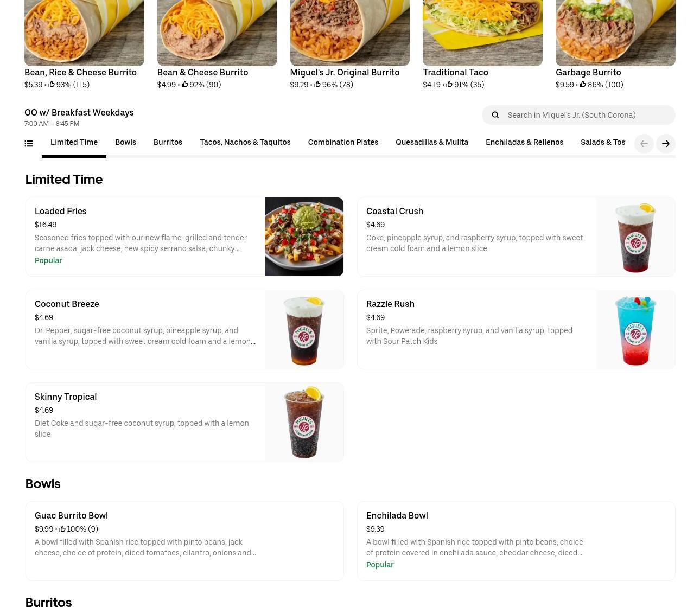Click the right arrow to show more categories

666,144
